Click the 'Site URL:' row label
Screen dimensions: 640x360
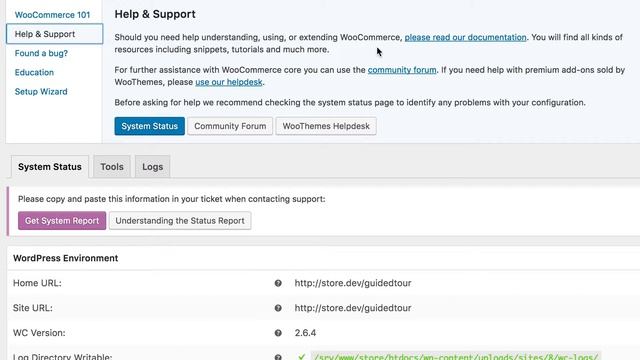(33, 308)
